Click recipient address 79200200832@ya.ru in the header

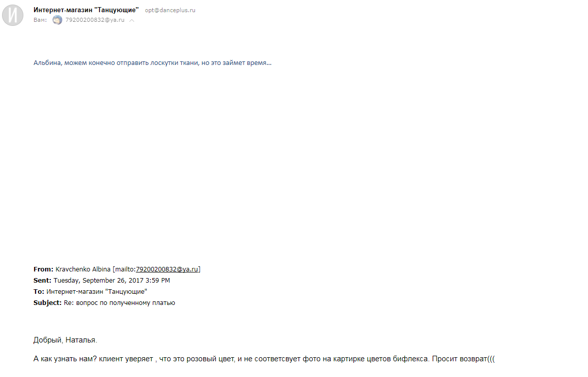pos(95,20)
